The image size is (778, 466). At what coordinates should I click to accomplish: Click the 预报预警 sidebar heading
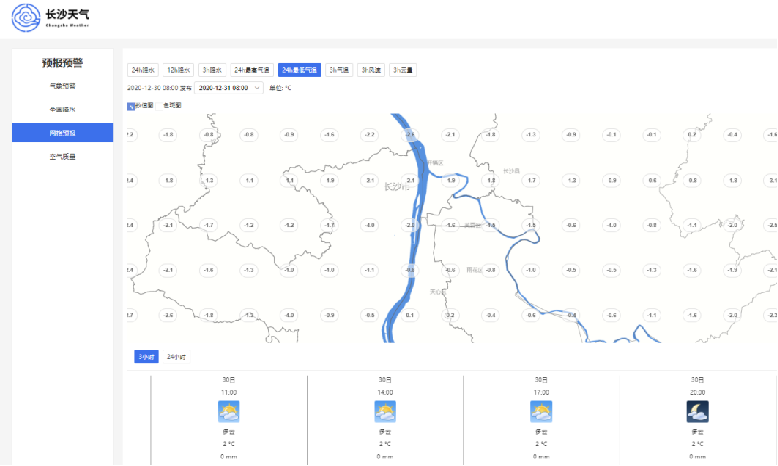[63, 63]
